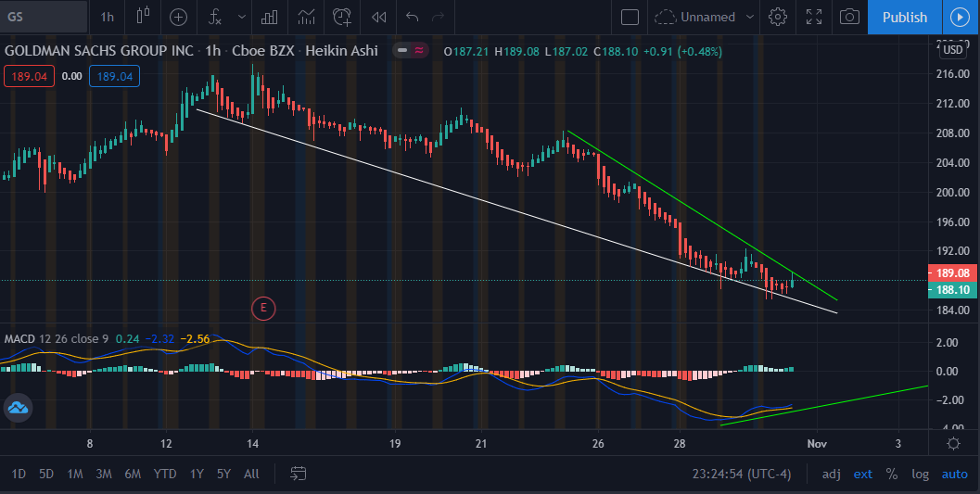Toggle percent scale
Viewport: 980px width, 494px height.
point(892,474)
